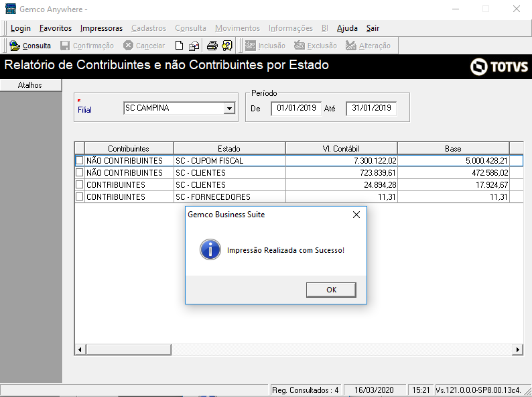Click the table's top-left select-all corner cell

coord(79,148)
